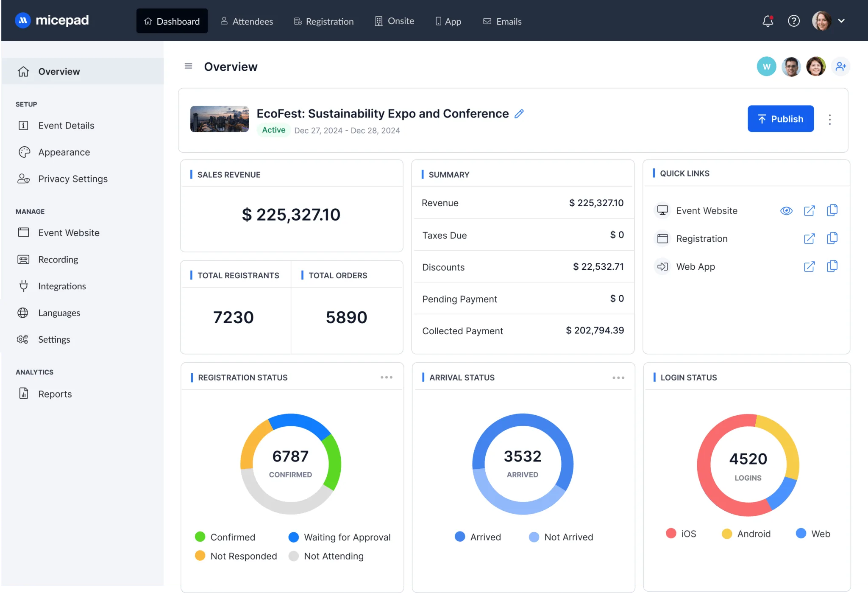Collapse the Overview sidebar via hamburger icon
The height and width of the screenshot is (593, 868).
coord(188,66)
